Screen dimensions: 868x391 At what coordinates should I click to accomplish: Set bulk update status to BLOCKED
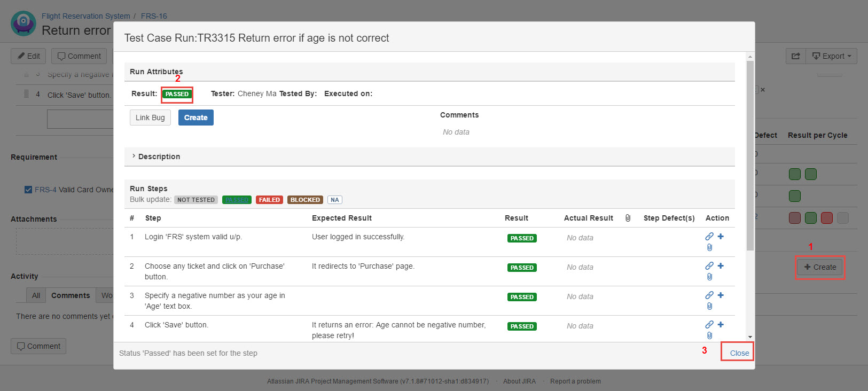[305, 200]
